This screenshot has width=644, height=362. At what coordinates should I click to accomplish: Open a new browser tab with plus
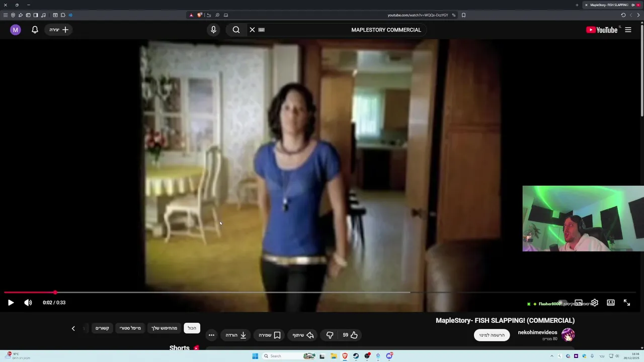pyautogui.click(x=577, y=5)
